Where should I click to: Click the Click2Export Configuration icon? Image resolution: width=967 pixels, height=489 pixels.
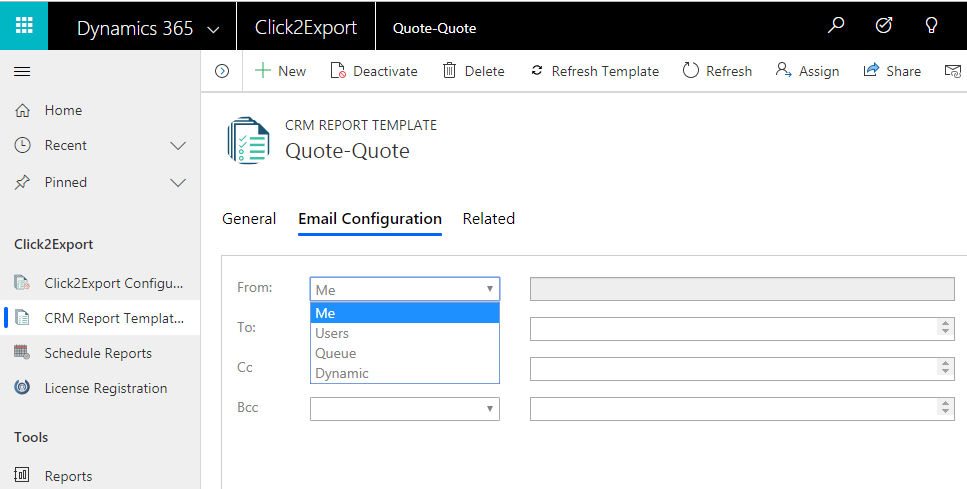tap(22, 282)
